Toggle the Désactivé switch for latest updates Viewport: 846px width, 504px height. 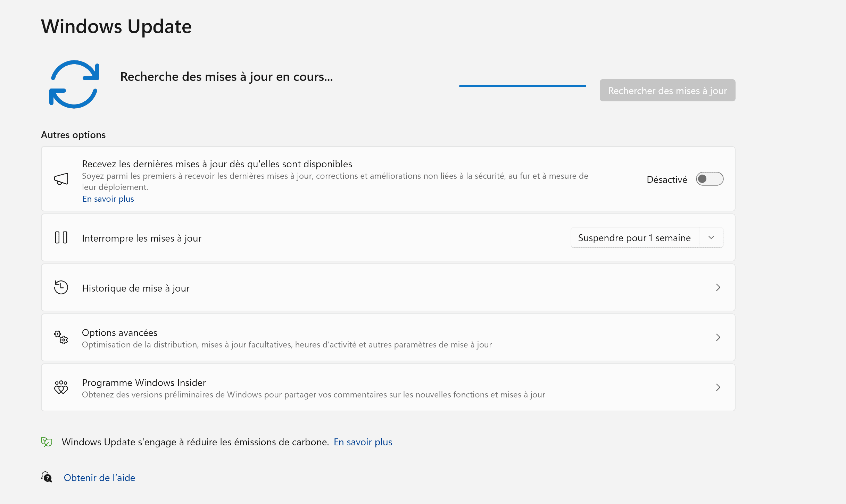pos(710,179)
